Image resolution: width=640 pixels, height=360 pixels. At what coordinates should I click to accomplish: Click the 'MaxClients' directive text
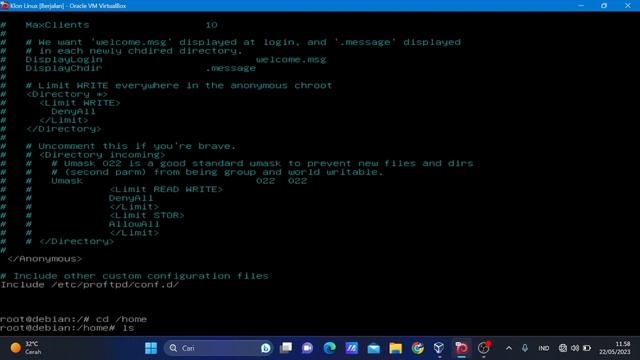pyautogui.click(x=57, y=25)
